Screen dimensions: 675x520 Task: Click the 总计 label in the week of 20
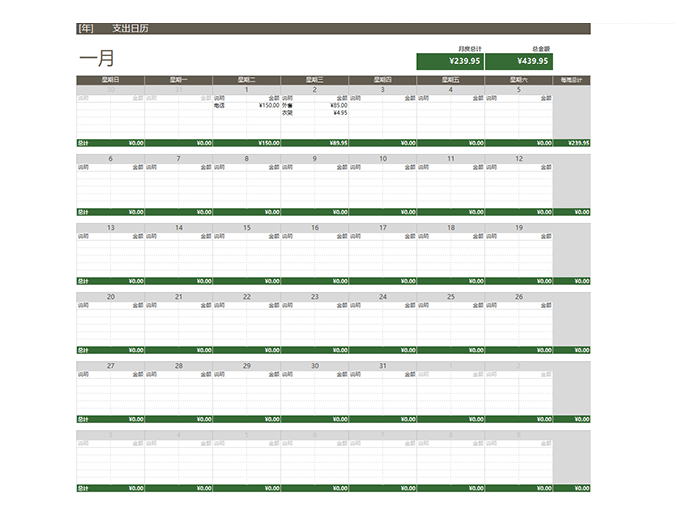tap(83, 350)
